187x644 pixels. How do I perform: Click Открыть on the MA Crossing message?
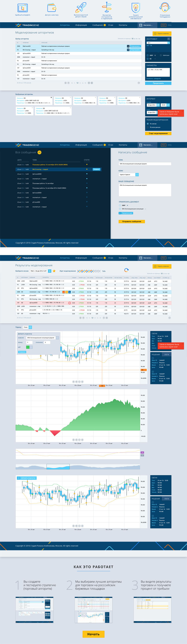96,169
